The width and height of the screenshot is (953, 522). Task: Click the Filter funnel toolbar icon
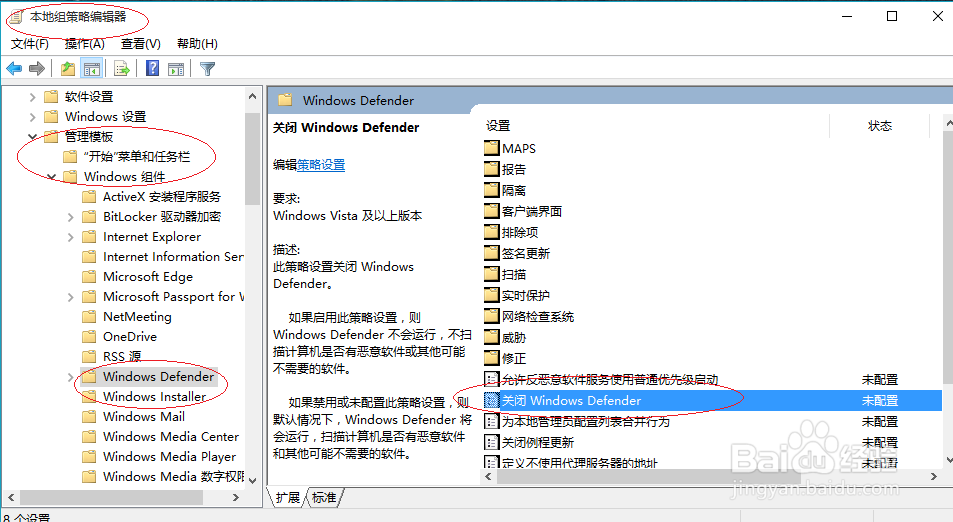coord(207,69)
